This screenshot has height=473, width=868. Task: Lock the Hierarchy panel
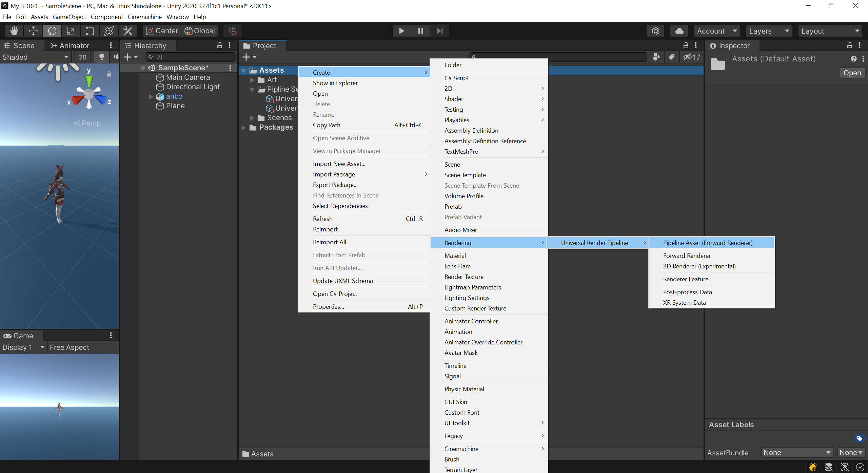click(x=219, y=45)
